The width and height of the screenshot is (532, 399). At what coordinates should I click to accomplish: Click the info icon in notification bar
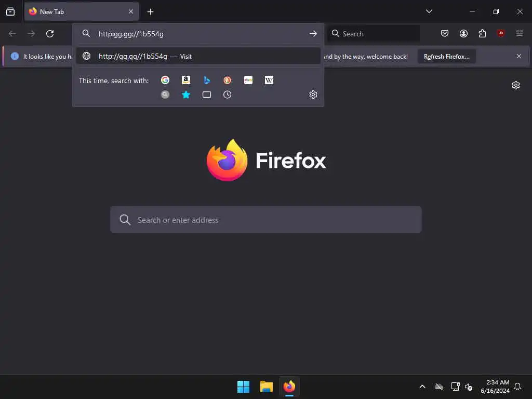(x=15, y=56)
